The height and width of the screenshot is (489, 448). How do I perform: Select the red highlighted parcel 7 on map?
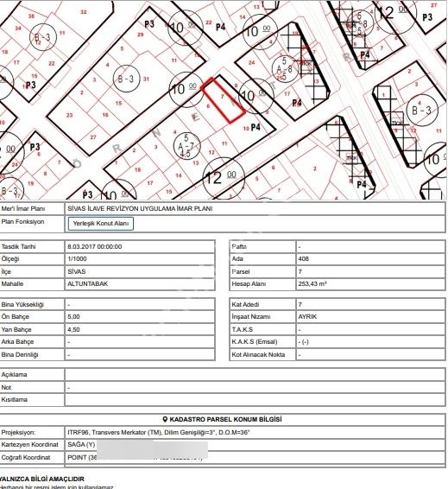(x=223, y=100)
